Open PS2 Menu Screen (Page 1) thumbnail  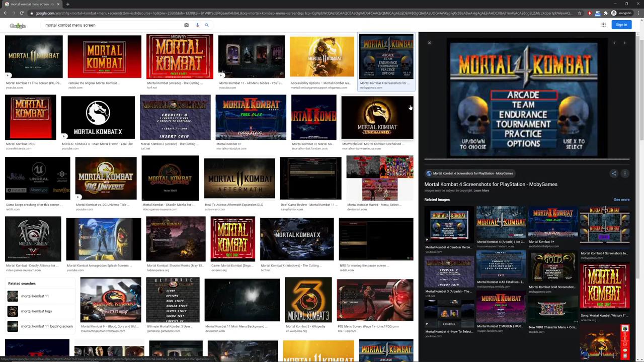click(375, 300)
